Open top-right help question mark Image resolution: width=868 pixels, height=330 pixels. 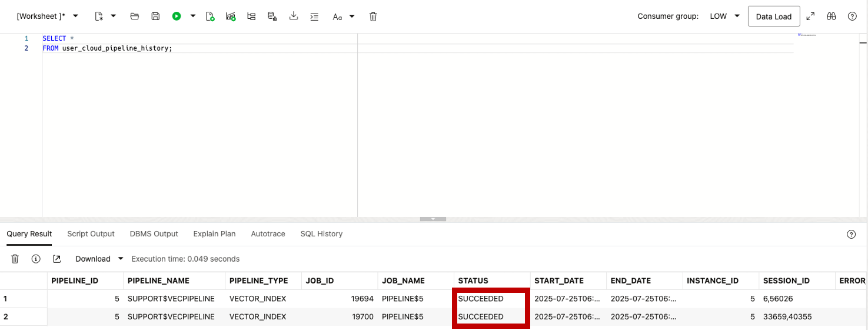[x=852, y=16]
